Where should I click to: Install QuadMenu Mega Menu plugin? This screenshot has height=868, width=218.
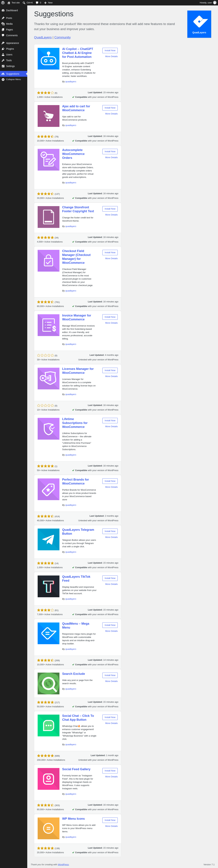pyautogui.click(x=110, y=625)
